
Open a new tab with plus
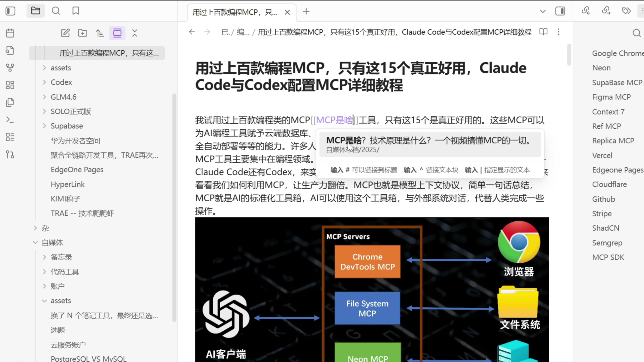[x=306, y=12]
